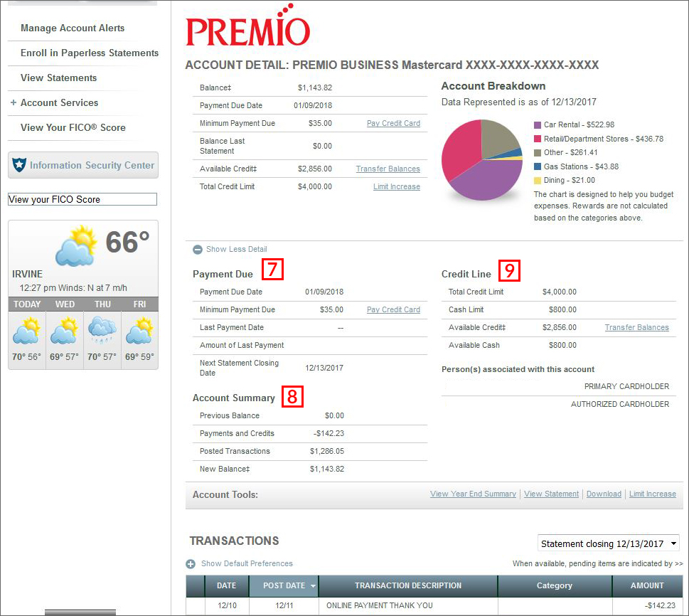This screenshot has height=616, width=689.
Task: Click the gray Other legend swatch
Action: point(538,152)
